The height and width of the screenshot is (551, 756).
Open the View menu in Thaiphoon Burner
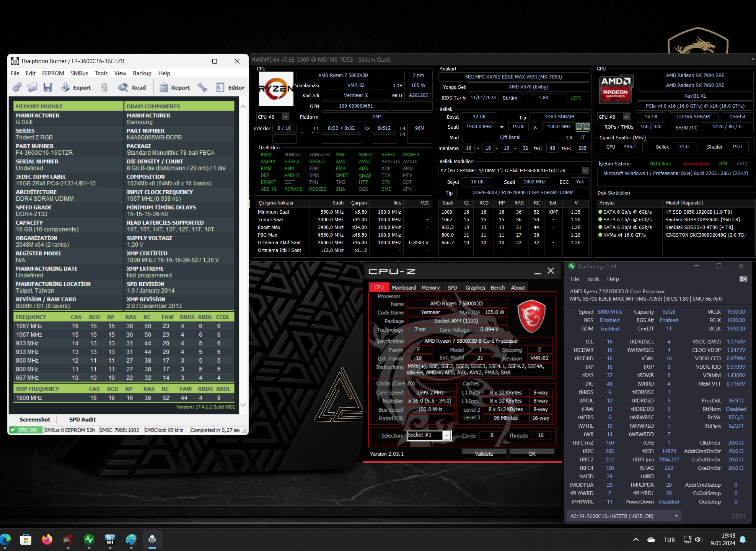[x=120, y=73]
